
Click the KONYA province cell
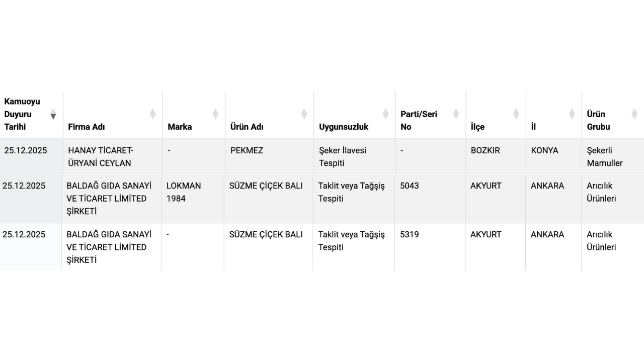point(544,150)
